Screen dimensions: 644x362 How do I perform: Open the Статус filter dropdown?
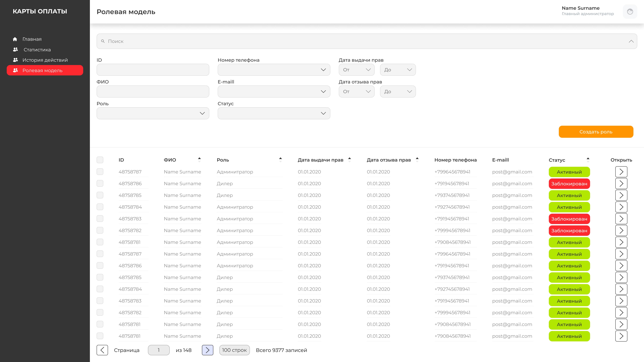tap(274, 113)
